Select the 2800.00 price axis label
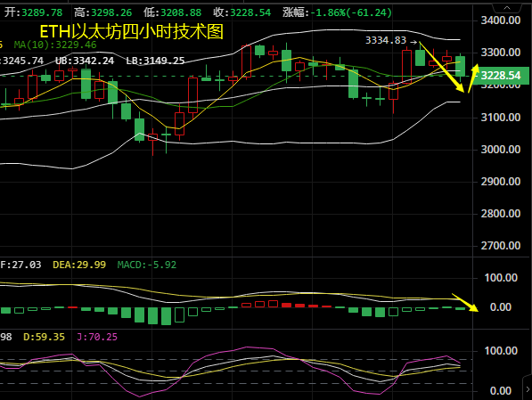 coord(501,214)
